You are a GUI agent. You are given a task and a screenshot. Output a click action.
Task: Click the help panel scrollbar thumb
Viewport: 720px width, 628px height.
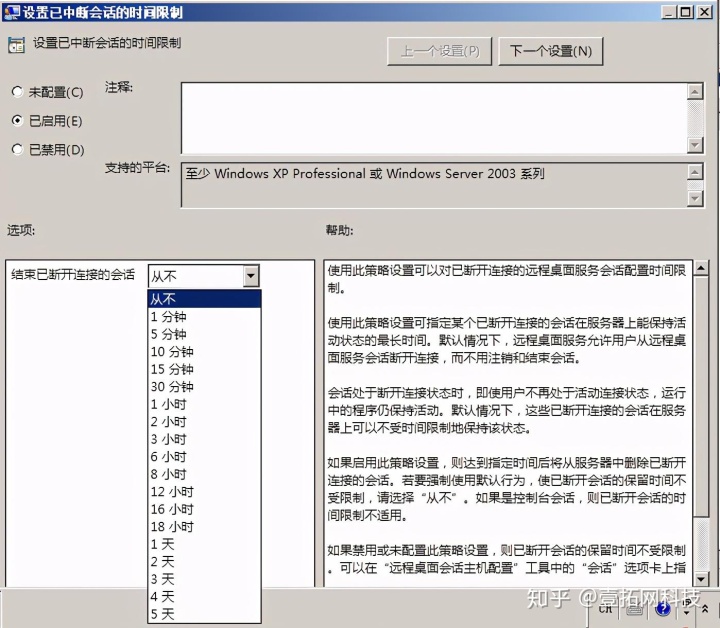click(x=701, y=396)
